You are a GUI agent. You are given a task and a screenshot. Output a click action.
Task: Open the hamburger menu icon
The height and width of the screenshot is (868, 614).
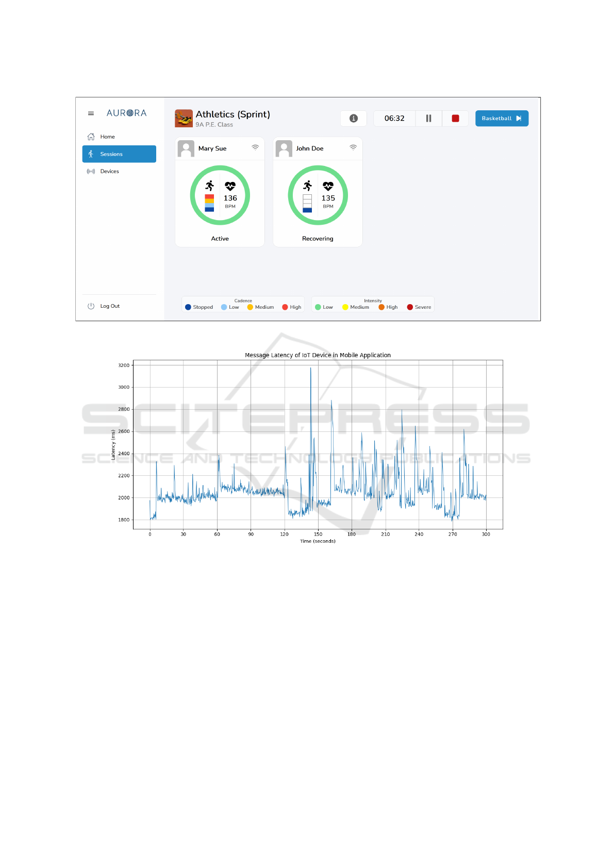(x=91, y=113)
